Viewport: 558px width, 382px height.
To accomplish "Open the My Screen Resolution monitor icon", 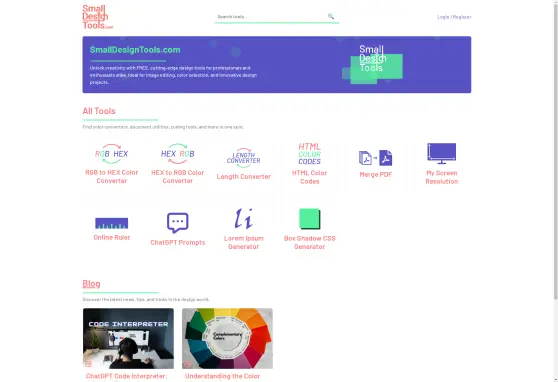I will (442, 153).
